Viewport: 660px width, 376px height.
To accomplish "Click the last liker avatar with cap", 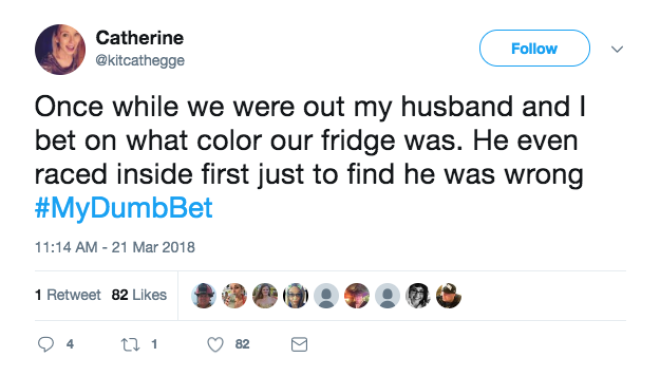I will 449,296.
